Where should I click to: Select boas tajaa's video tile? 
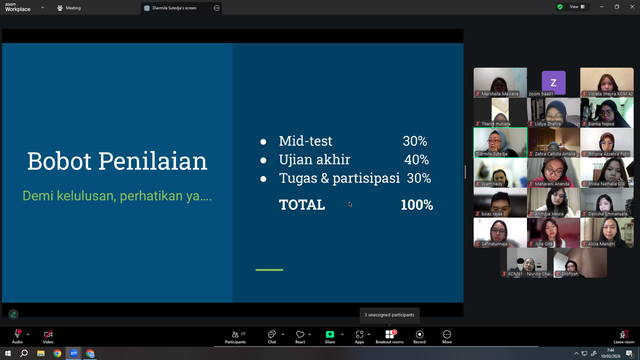point(500,202)
